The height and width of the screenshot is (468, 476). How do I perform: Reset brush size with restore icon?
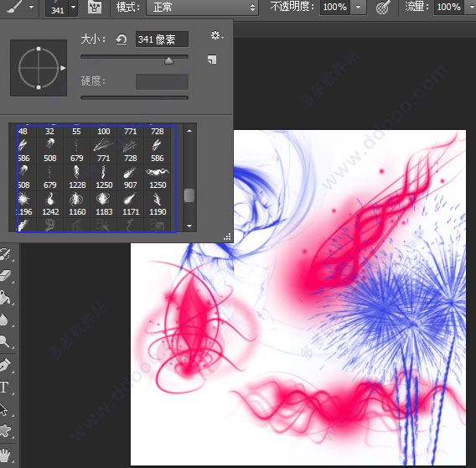(x=122, y=39)
